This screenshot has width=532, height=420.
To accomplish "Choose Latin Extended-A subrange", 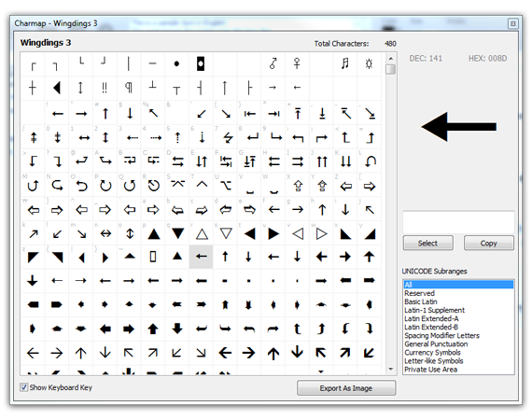I will (x=458, y=318).
